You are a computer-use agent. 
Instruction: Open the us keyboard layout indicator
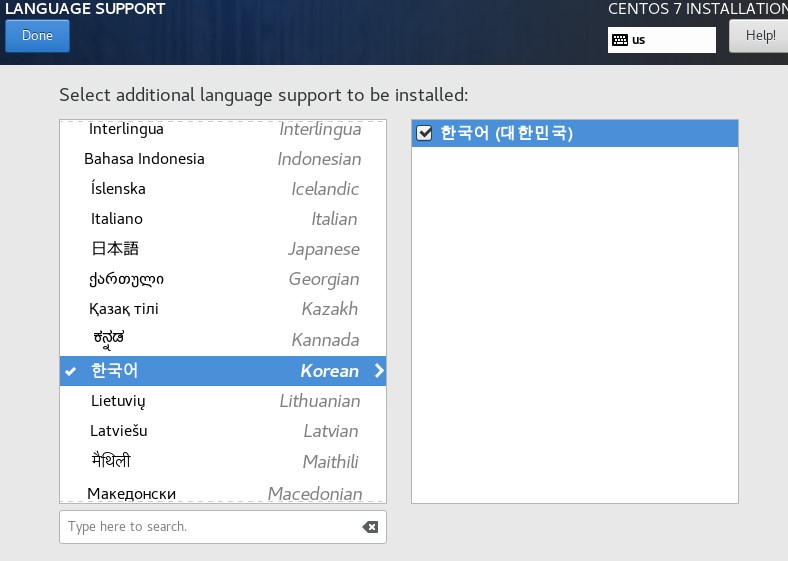click(x=661, y=40)
